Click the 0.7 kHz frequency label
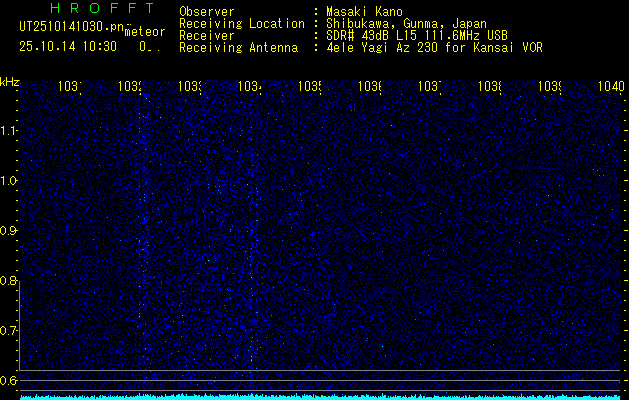The width and height of the screenshot is (629, 400). coord(8,330)
